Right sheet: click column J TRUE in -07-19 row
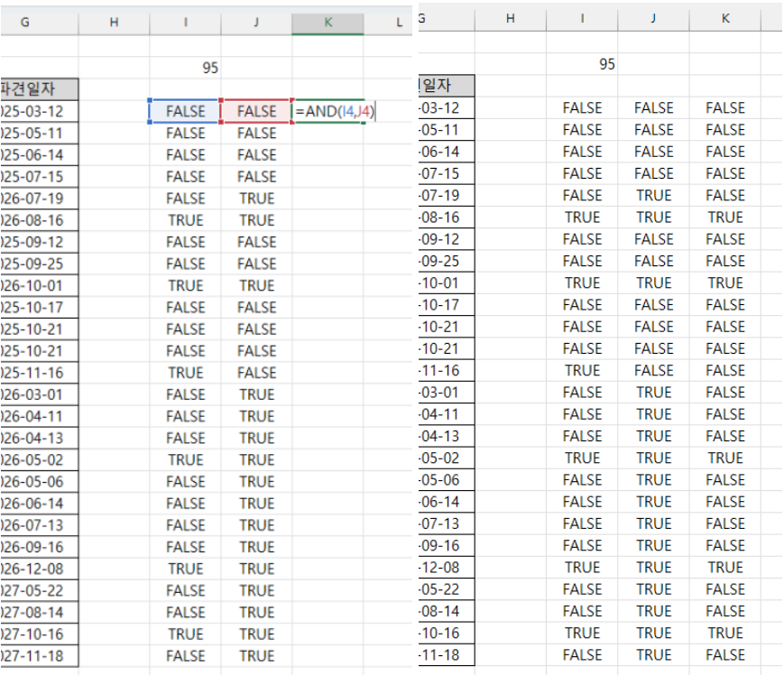 [653, 195]
